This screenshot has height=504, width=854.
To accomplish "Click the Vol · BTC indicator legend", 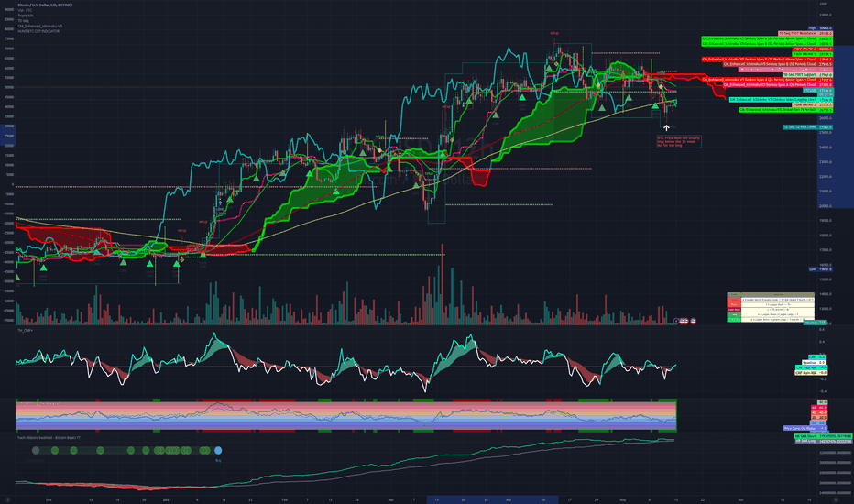I will [25, 10].
